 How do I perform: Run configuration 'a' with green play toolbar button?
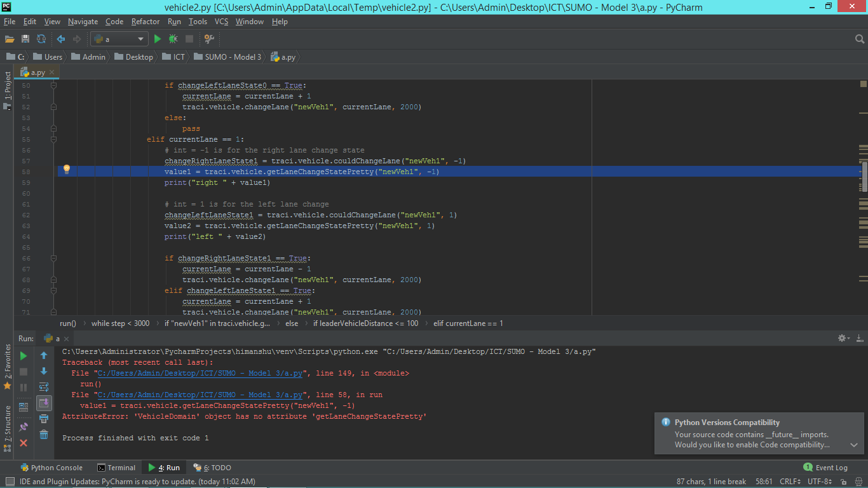point(158,39)
